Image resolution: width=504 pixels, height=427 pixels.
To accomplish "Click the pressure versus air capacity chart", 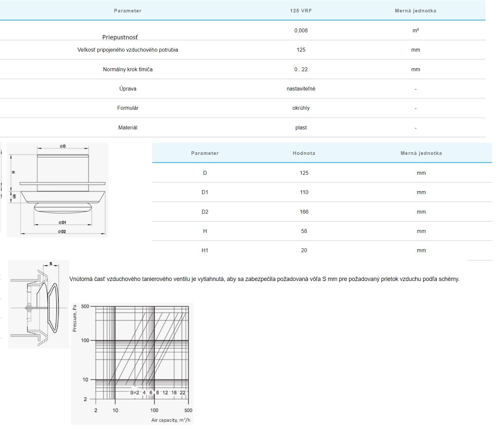I will (132, 364).
